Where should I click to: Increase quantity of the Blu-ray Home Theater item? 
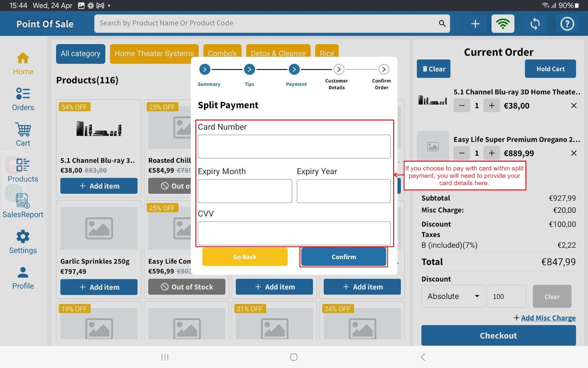point(491,106)
